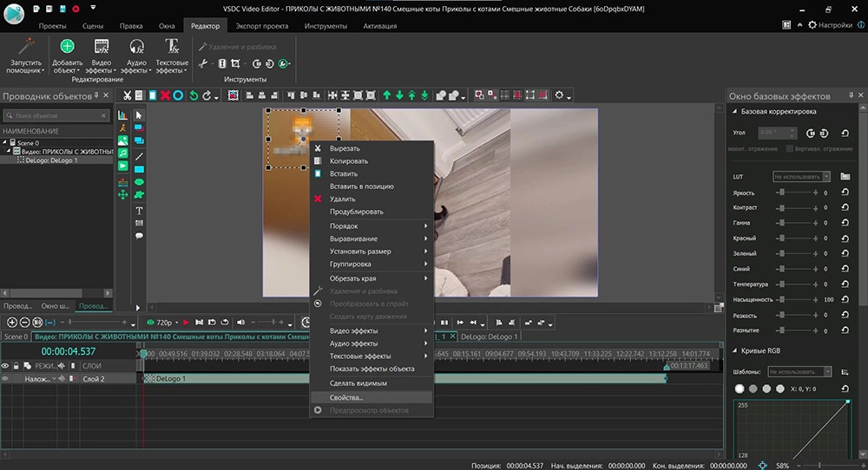Click the Add Object green plus icon
This screenshot has width=868, height=470.
tap(67, 47)
